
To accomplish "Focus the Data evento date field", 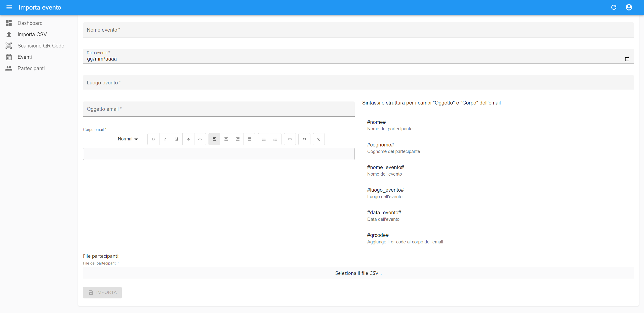I will (358, 56).
